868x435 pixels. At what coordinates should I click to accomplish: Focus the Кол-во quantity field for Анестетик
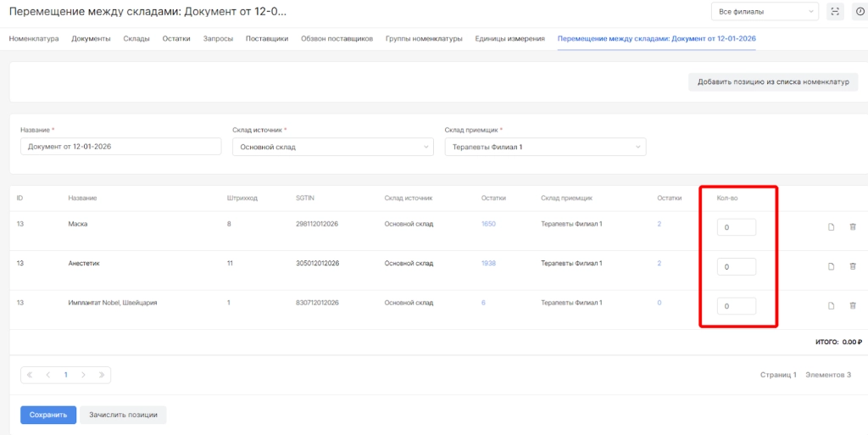click(x=736, y=267)
